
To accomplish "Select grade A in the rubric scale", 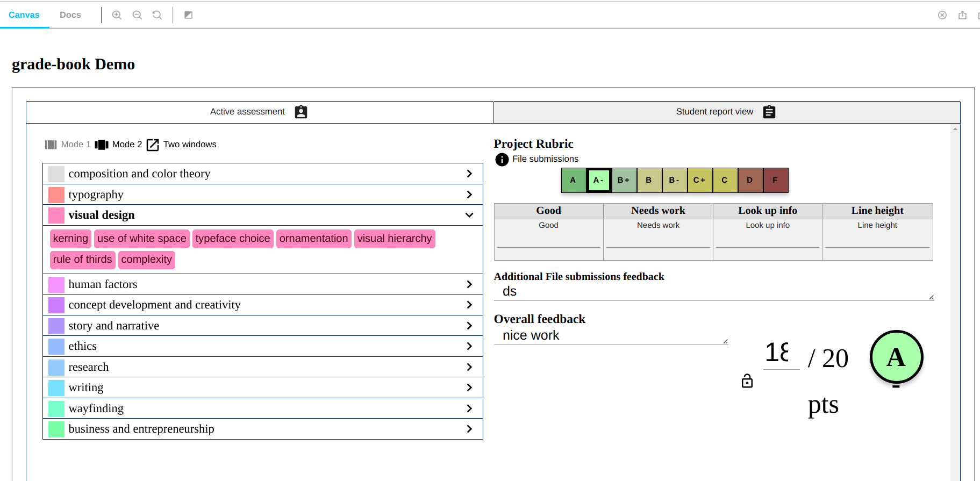I will (573, 180).
